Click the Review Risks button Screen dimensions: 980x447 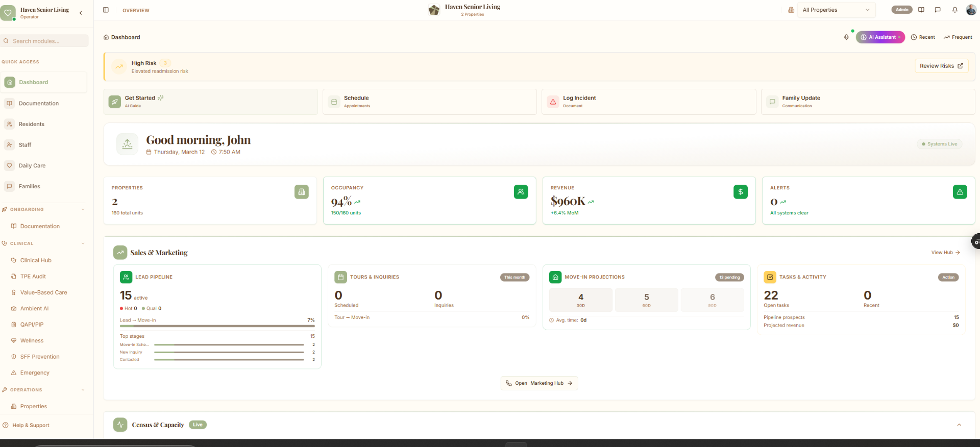coord(941,66)
